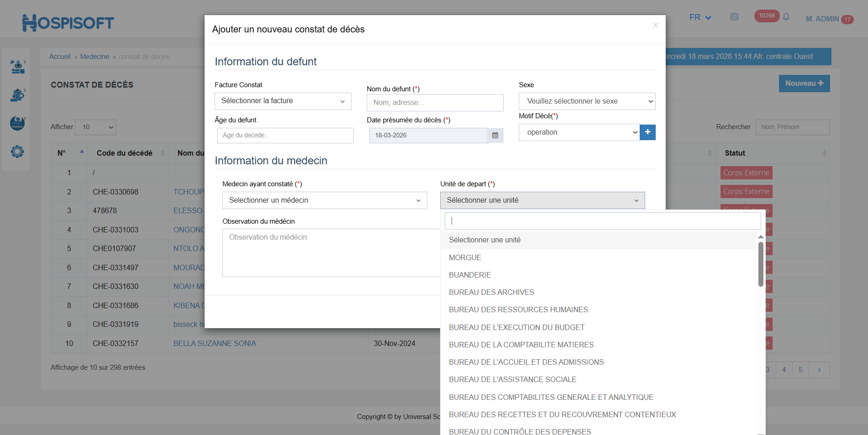The width and height of the screenshot is (868, 435).
Task: Select BUREAU DES RESSOURCES HUMAINES option
Action: [x=518, y=310]
